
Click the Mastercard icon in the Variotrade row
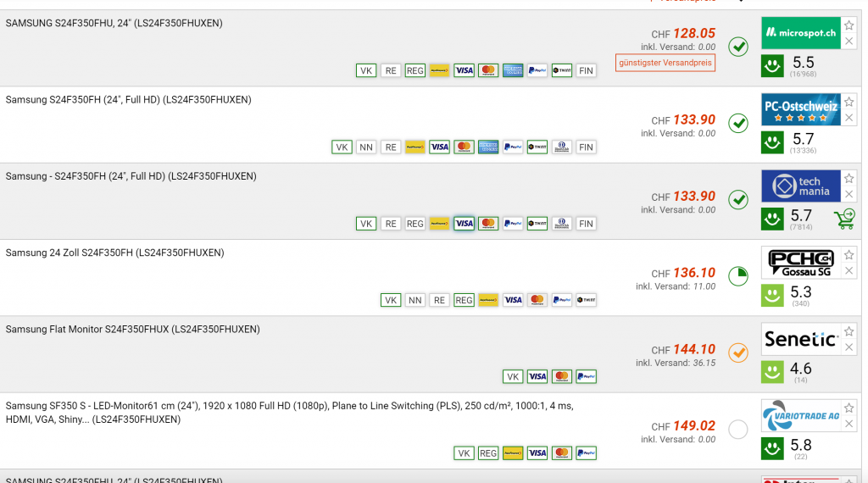562,453
